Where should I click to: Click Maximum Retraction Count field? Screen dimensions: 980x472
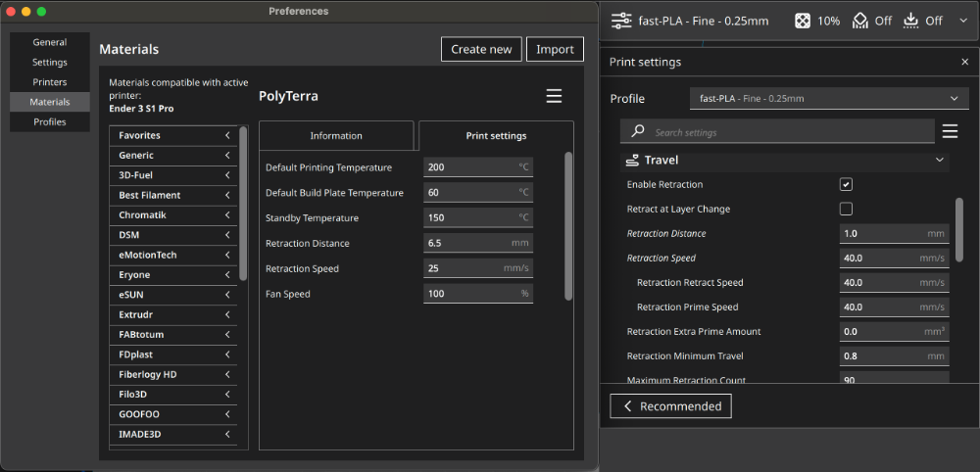[x=895, y=377]
